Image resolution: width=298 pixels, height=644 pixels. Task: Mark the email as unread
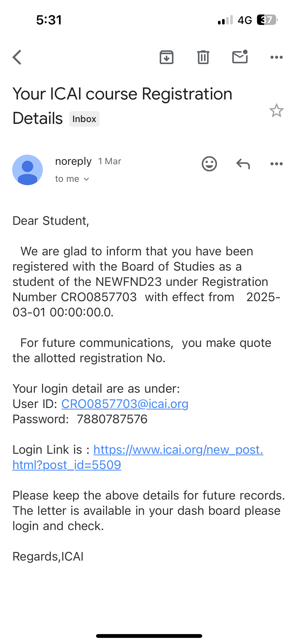point(240,57)
